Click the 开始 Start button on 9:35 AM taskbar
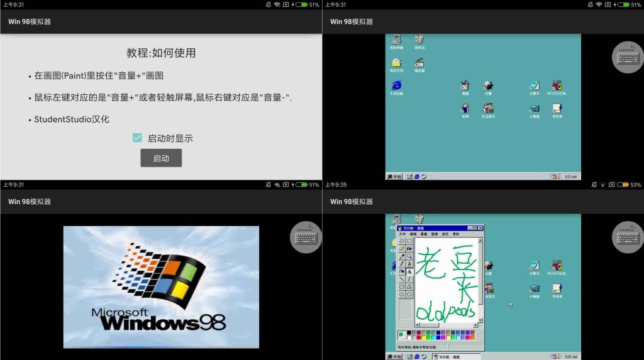 [x=394, y=357]
